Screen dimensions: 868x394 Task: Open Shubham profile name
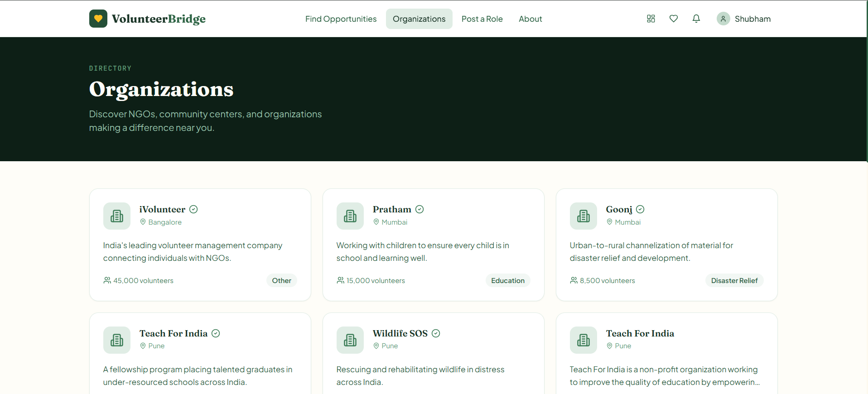tap(752, 19)
